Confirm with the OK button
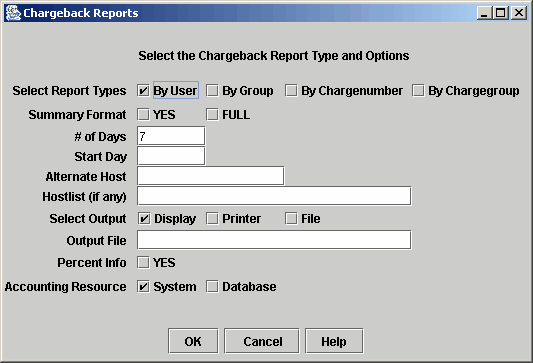Viewport: 533px width, 363px height. click(193, 341)
